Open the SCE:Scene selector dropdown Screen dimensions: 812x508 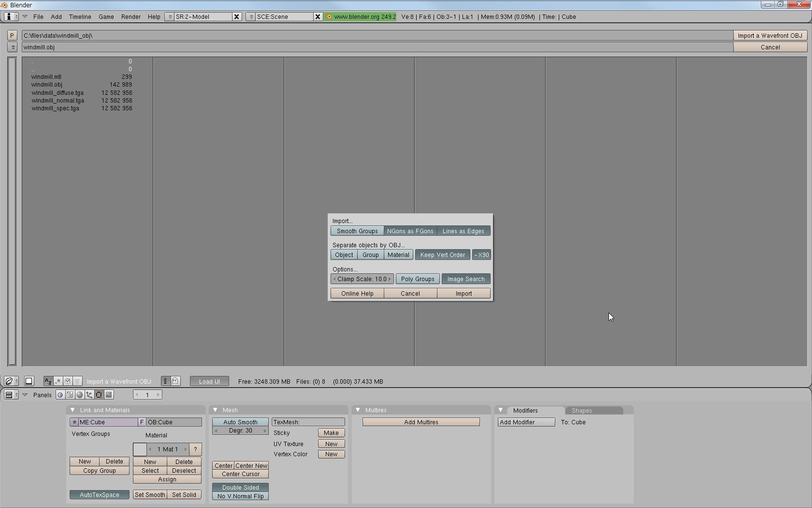pos(251,16)
